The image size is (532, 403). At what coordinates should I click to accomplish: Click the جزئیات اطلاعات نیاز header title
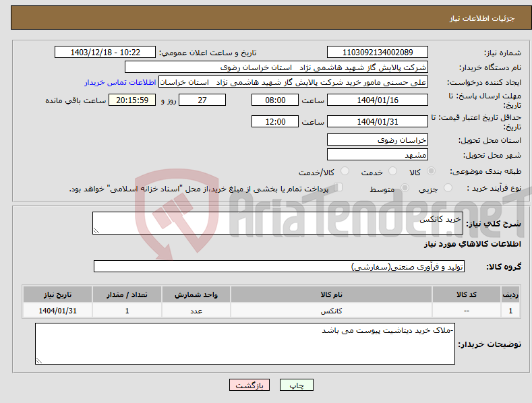[x=482, y=18]
